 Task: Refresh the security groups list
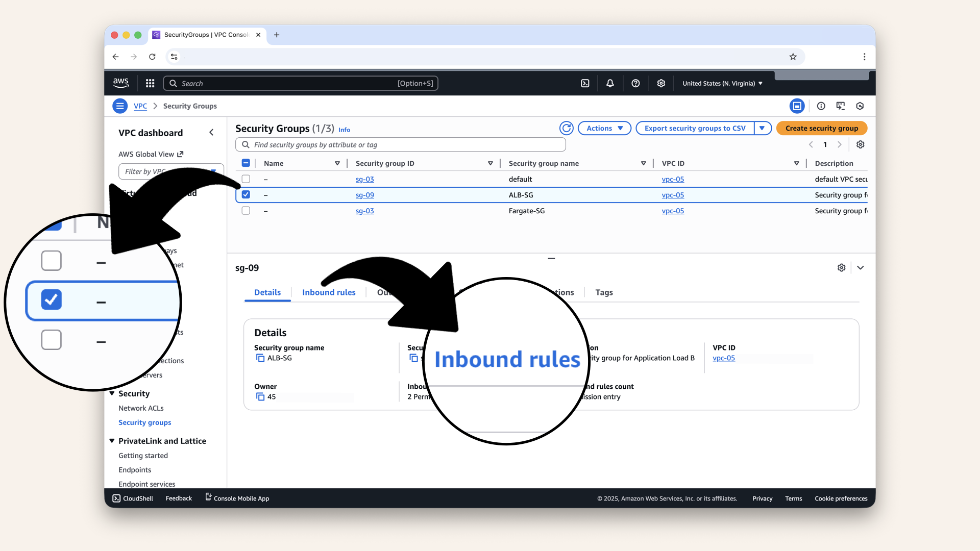point(567,128)
